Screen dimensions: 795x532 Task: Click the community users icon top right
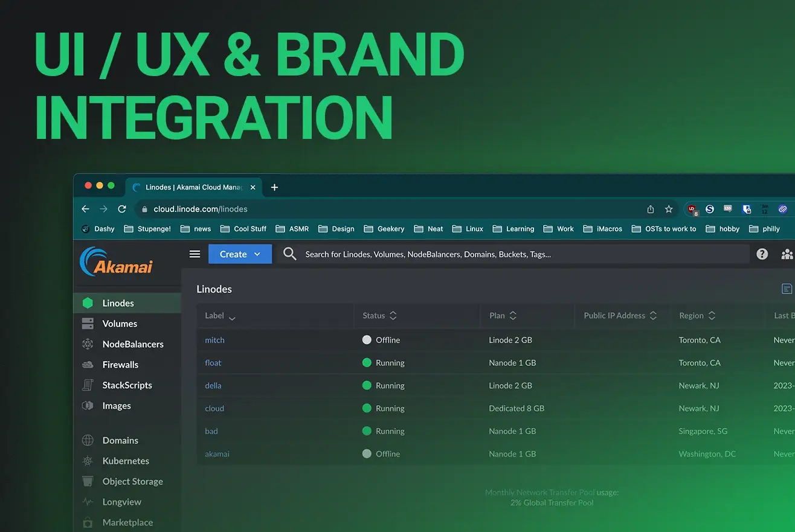(787, 254)
